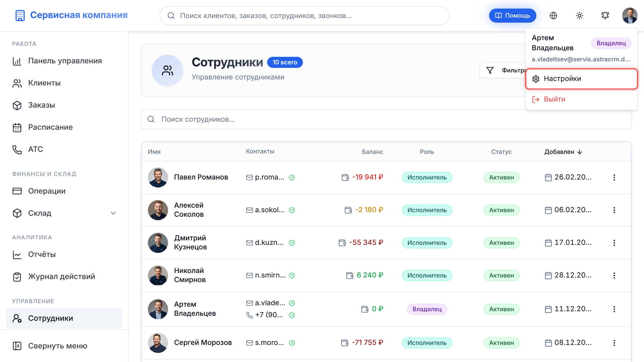Viewport: 644px width, 362px height.
Task: Select Настройки in profile menu
Action: [581, 79]
